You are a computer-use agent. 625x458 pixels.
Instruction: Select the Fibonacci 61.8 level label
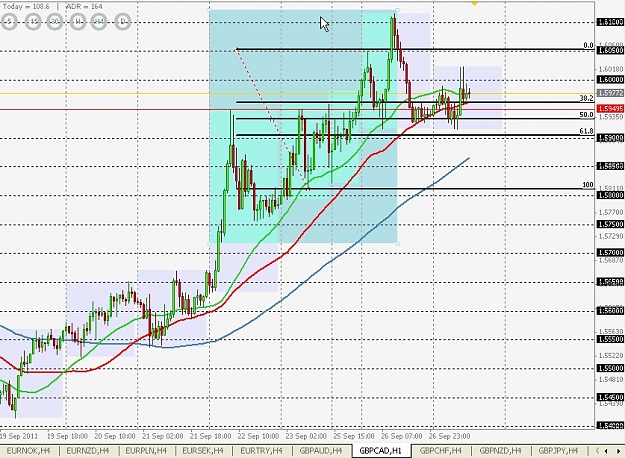pyautogui.click(x=586, y=131)
